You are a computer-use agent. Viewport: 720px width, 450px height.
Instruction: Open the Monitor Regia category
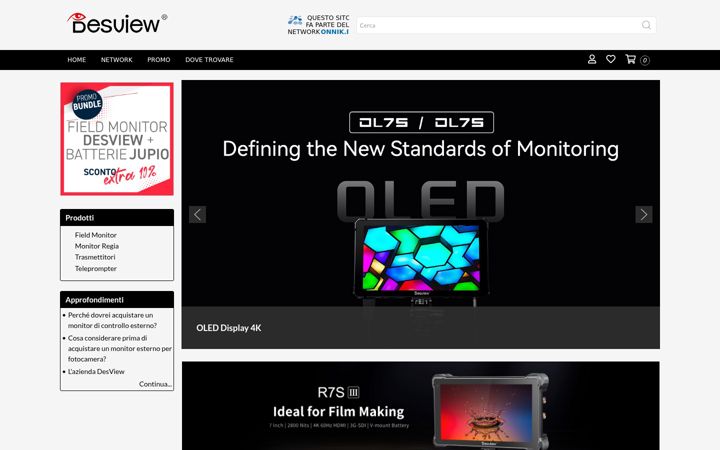click(97, 246)
